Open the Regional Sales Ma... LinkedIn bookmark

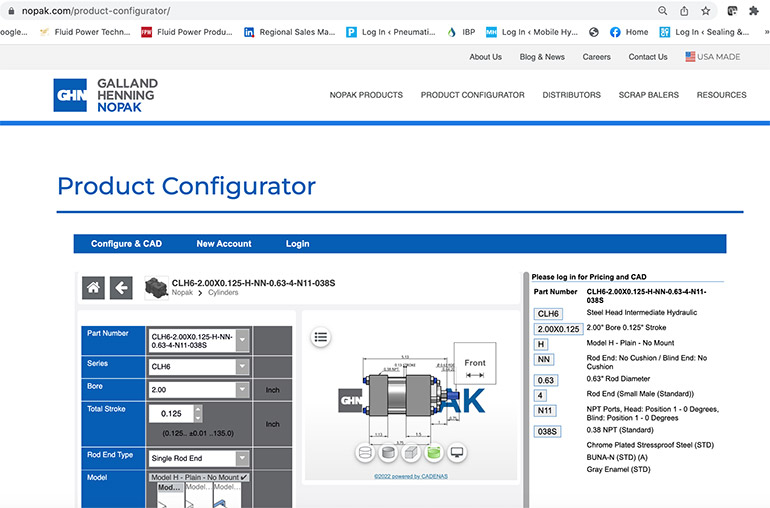click(290, 32)
